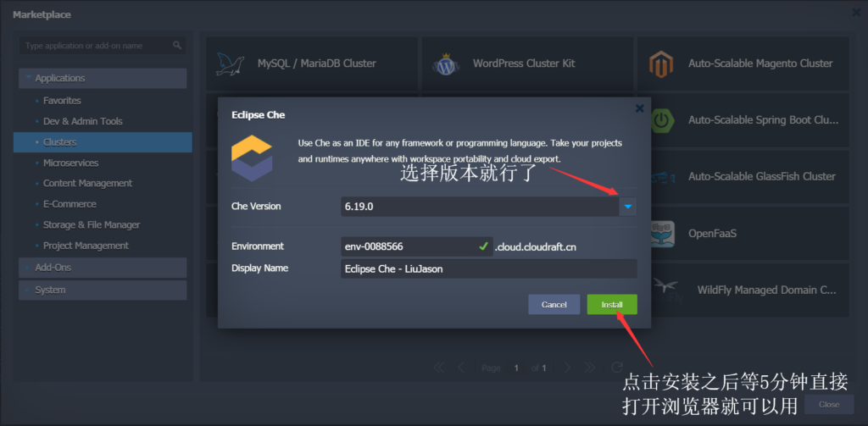The height and width of the screenshot is (426, 868).
Task: Click the Display Name input field
Action: point(489,268)
